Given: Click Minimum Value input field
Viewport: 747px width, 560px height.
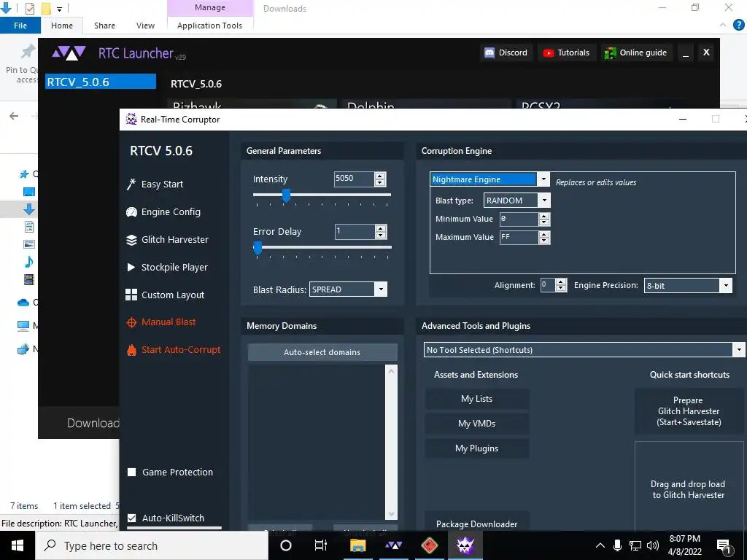Looking at the screenshot, I should [519, 219].
